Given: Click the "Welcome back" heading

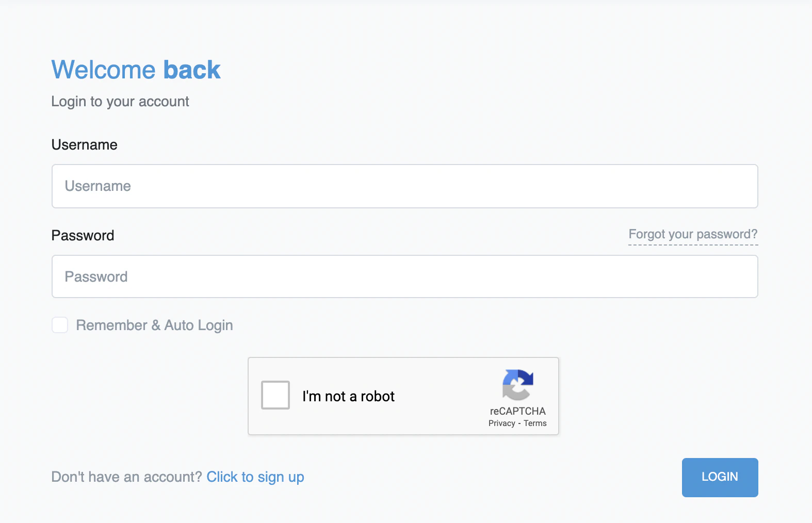Looking at the screenshot, I should pyautogui.click(x=136, y=70).
